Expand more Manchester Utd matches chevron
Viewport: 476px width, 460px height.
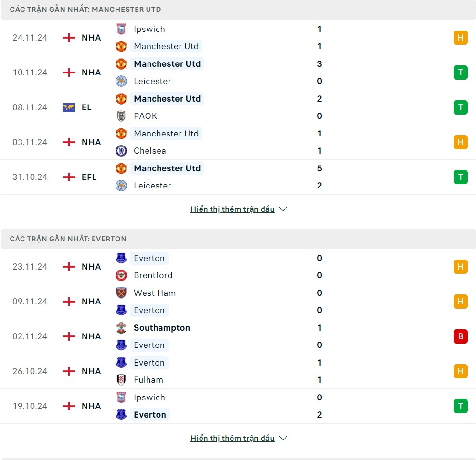tap(283, 209)
